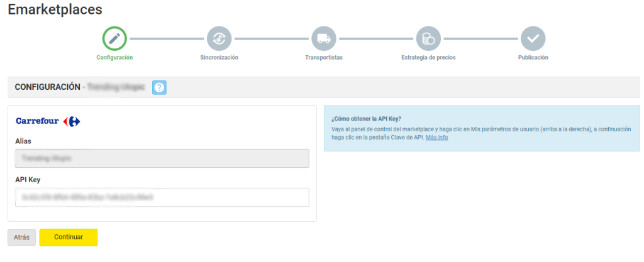This screenshot has width=644, height=262.
Task: Click inside the Alias text field
Action: point(162,158)
